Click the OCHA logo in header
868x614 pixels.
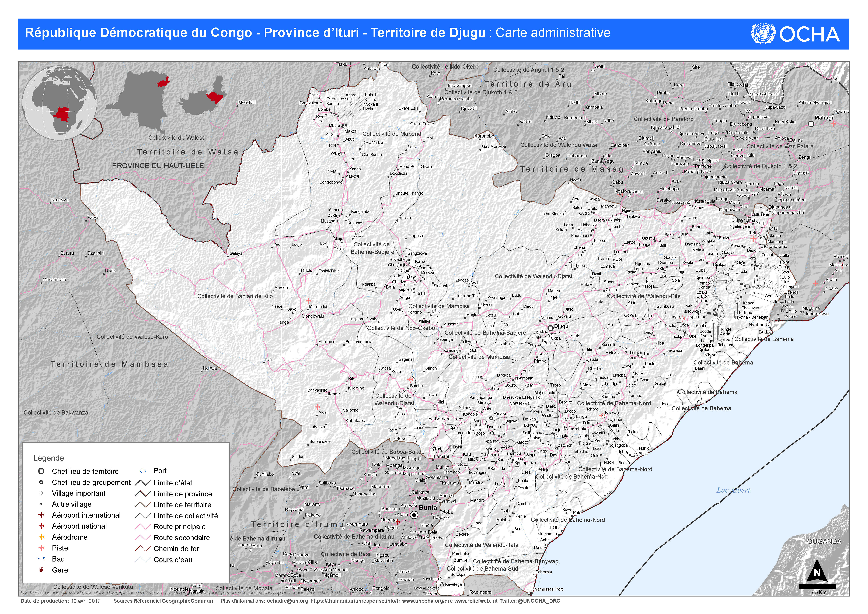tap(795, 34)
